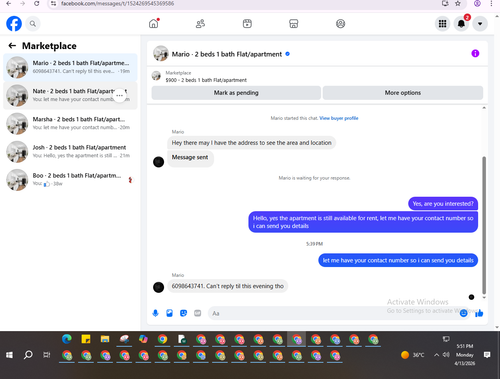Open the GIF picker icon
Viewport: 500px width, 379px height.
(x=198, y=313)
